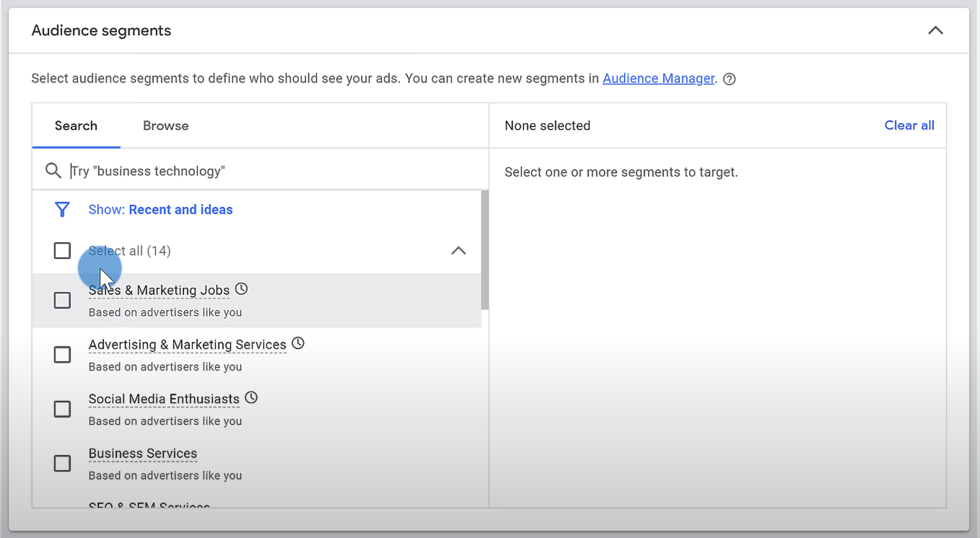
Task: Check the Social Media Enthusiasts segment
Action: click(62, 408)
